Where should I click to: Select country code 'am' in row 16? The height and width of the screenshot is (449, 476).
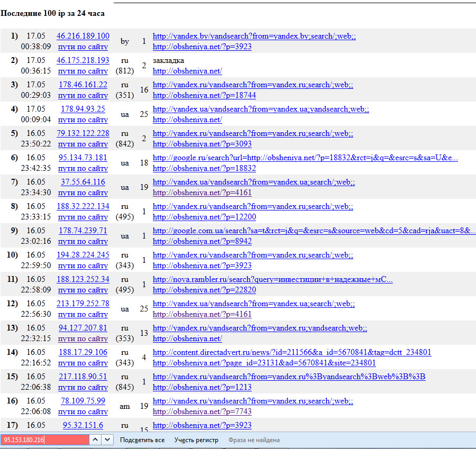coord(125,406)
